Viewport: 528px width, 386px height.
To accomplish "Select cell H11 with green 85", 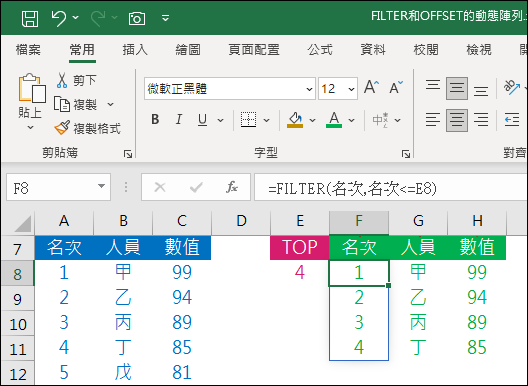I will click(x=477, y=347).
